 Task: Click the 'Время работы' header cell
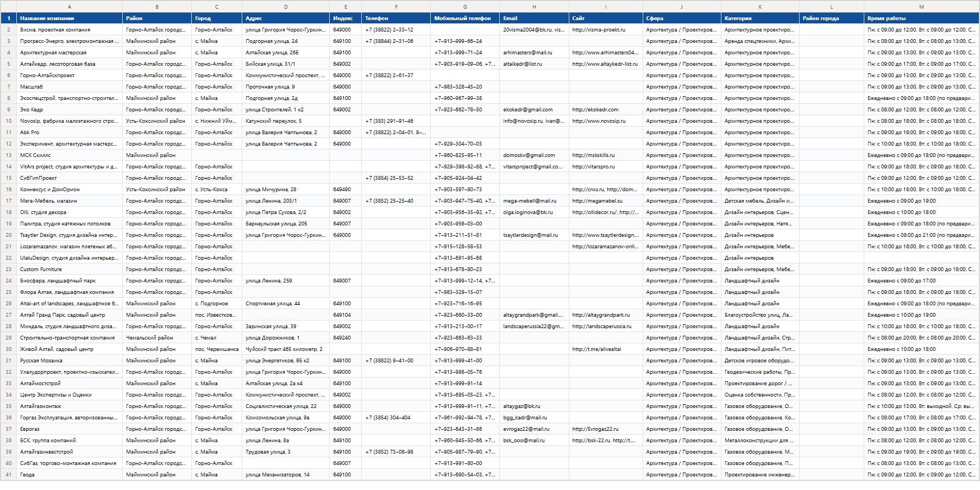point(921,18)
